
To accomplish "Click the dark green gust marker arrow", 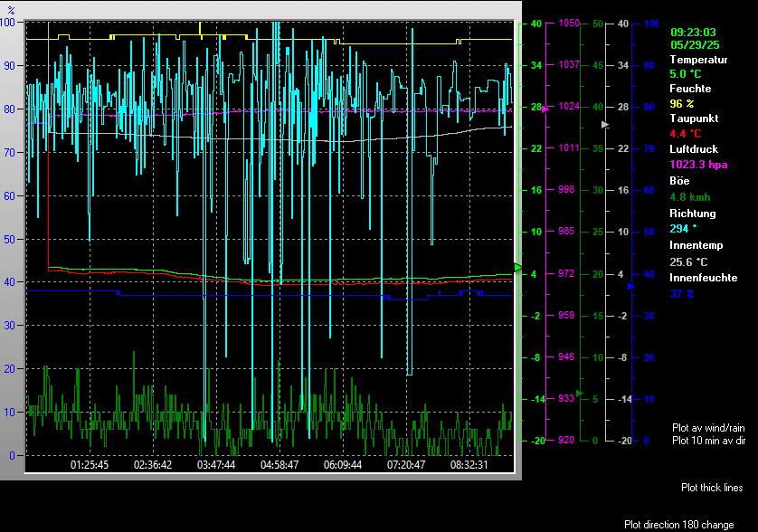I will point(580,393).
